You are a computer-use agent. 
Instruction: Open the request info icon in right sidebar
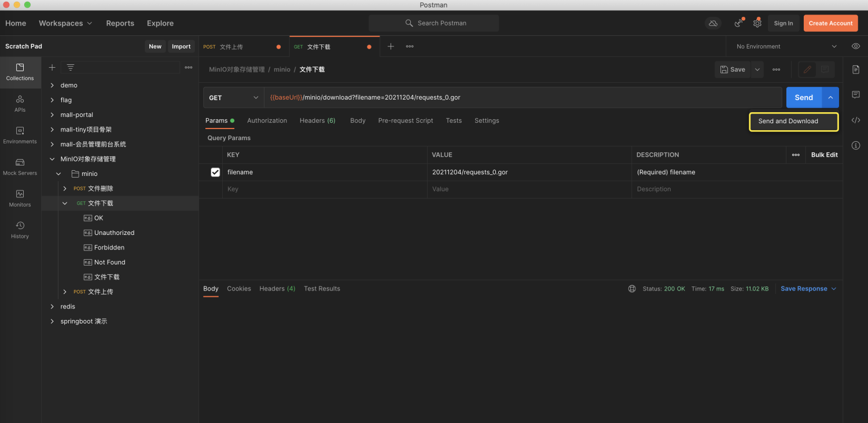(856, 145)
